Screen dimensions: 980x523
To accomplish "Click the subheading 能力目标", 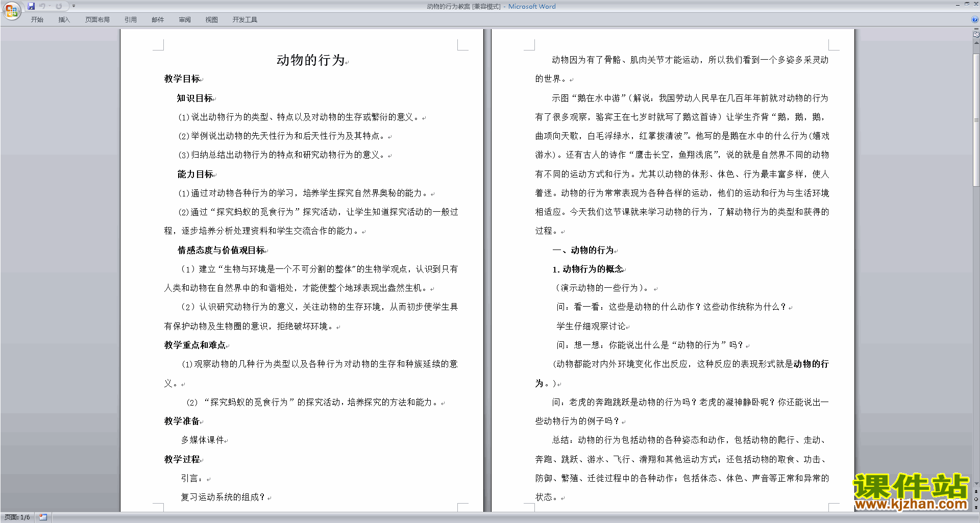I will point(195,174).
